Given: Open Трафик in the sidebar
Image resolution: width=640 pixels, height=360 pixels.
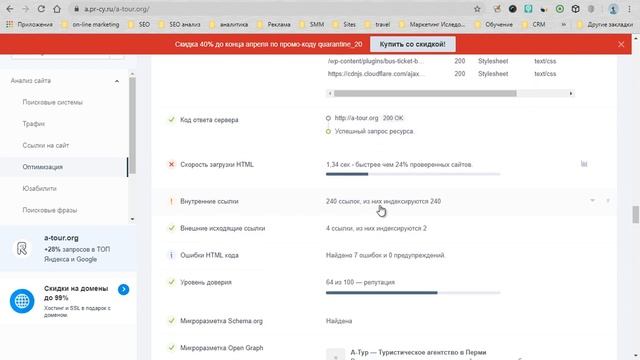Looking at the screenshot, I should (34, 124).
